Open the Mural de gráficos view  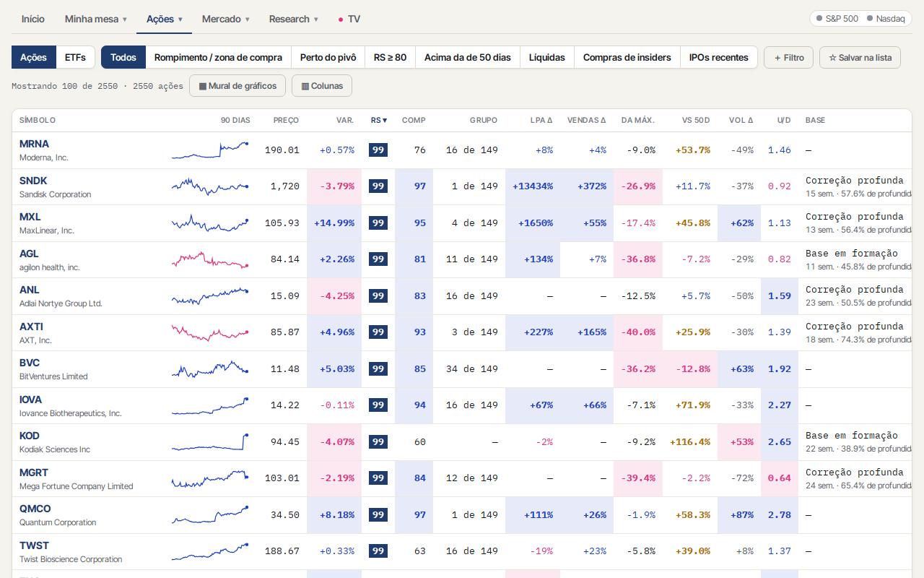pyautogui.click(x=237, y=86)
